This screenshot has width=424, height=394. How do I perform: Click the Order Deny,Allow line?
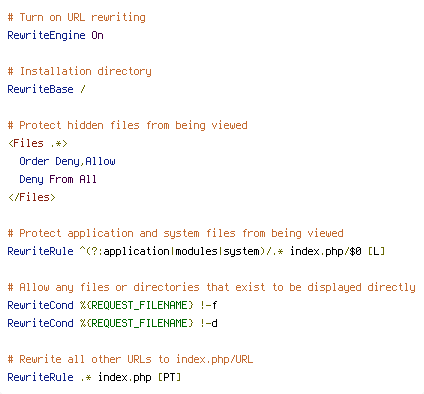(67, 161)
